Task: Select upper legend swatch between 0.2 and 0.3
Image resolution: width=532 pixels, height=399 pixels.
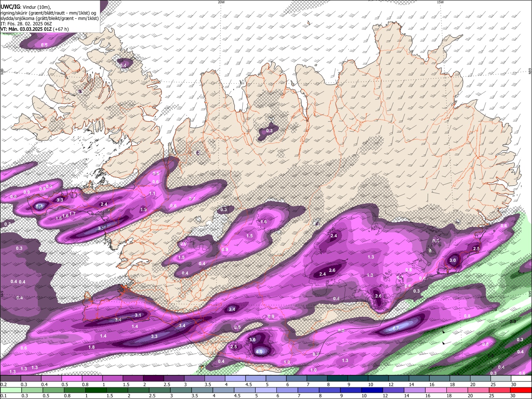Action: (x=11, y=379)
